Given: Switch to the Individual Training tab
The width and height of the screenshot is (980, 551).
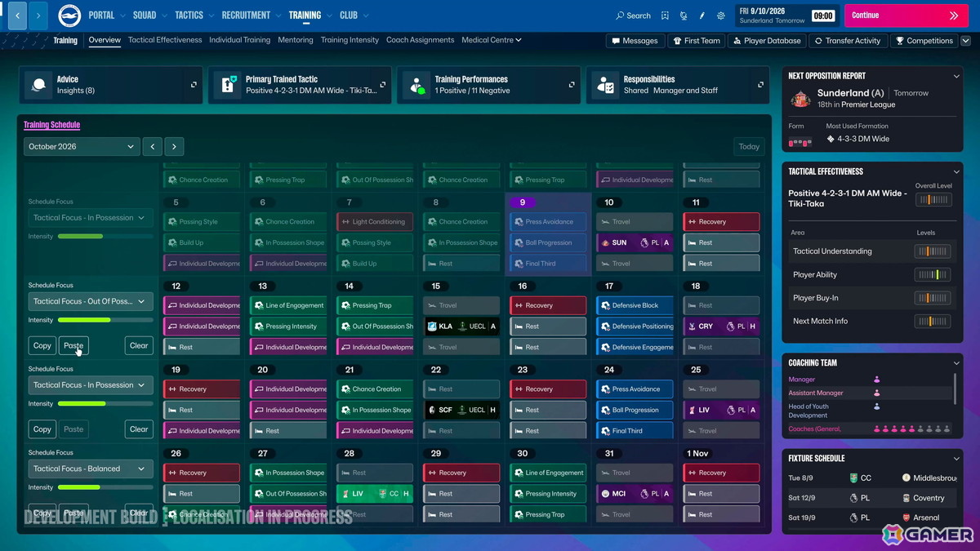Looking at the screenshot, I should (x=239, y=40).
